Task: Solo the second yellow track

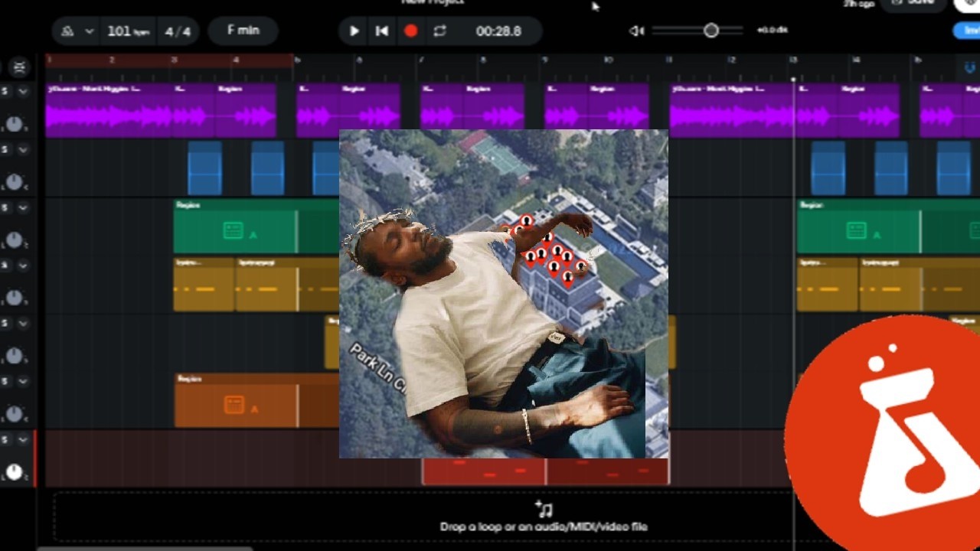Action: tap(5, 323)
